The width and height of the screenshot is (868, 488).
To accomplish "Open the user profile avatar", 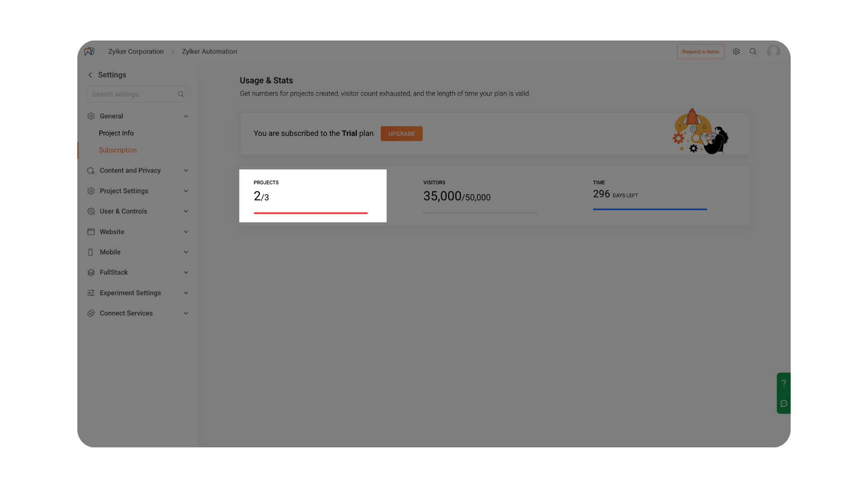I will click(x=774, y=52).
